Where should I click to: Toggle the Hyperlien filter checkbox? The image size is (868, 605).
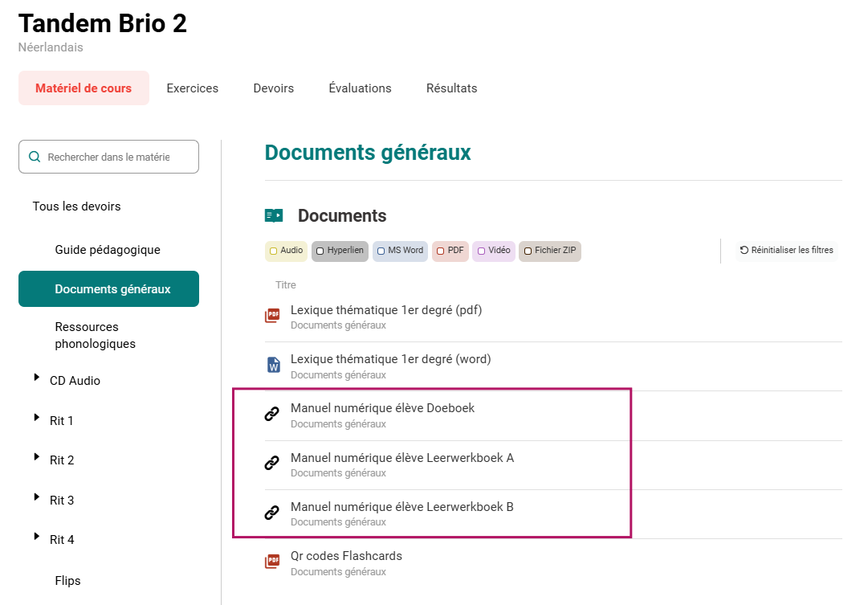click(x=320, y=251)
